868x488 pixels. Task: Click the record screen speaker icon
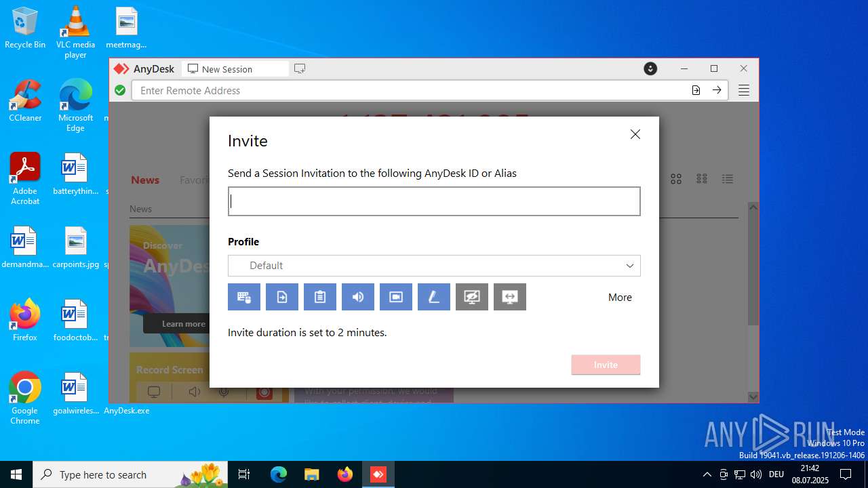coord(195,392)
